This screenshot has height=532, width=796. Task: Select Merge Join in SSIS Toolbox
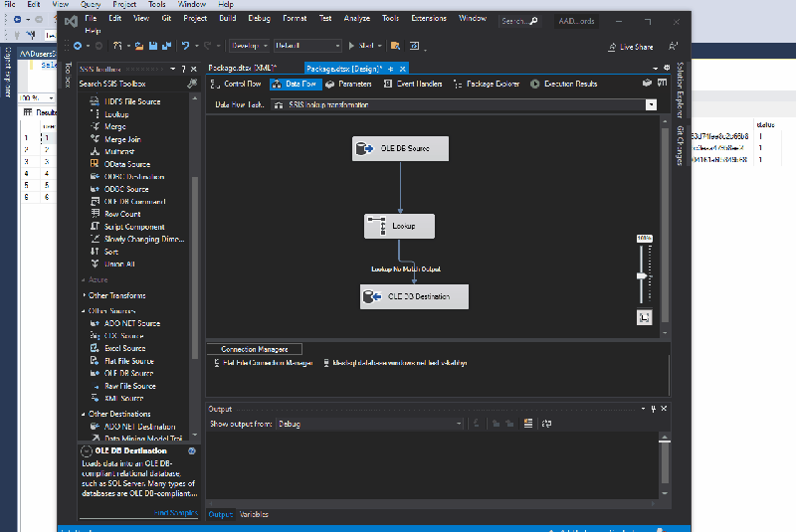click(122, 139)
